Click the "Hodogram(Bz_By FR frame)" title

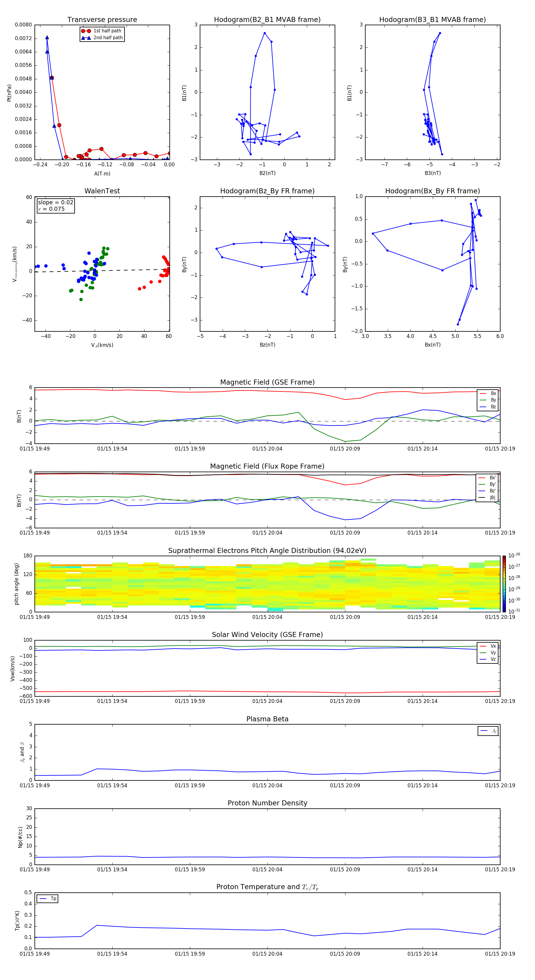click(267, 191)
